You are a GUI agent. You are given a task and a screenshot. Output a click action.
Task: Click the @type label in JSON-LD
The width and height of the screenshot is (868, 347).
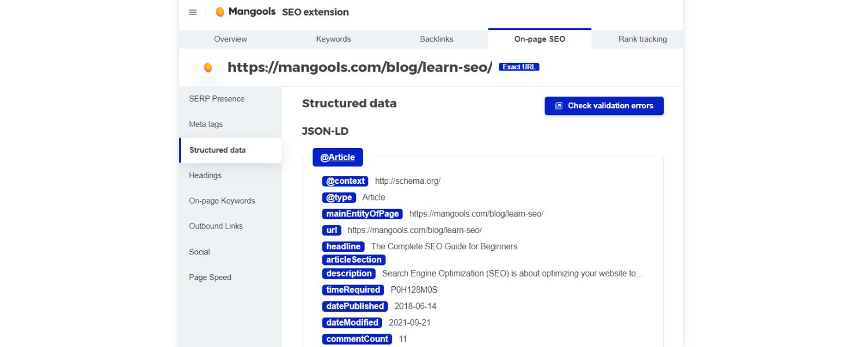[339, 197]
